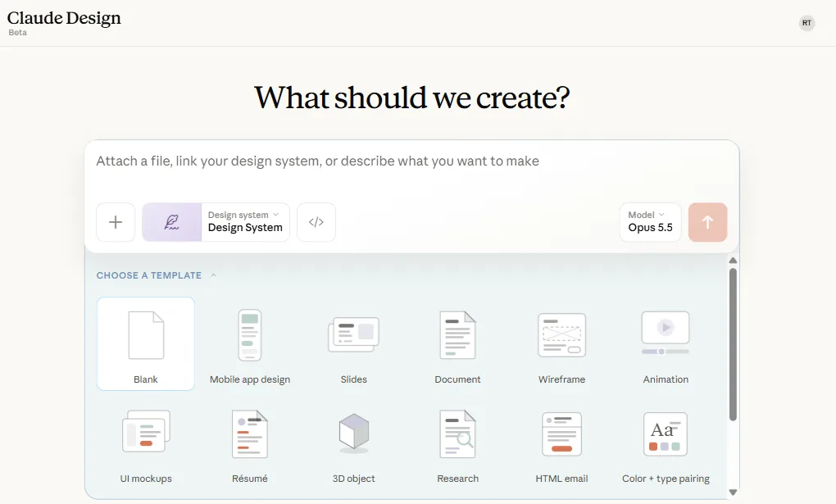Click the plus attach file button
This screenshot has width=836, height=504.
pos(116,222)
